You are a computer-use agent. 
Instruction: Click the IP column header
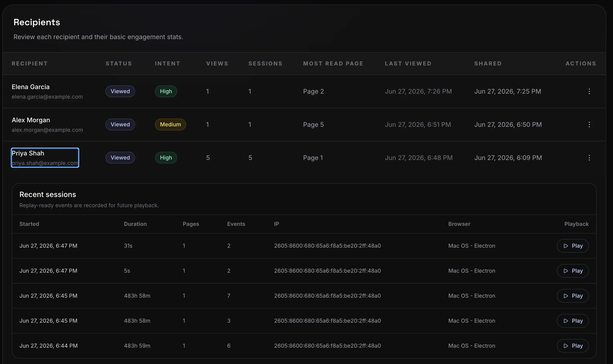(x=276, y=224)
